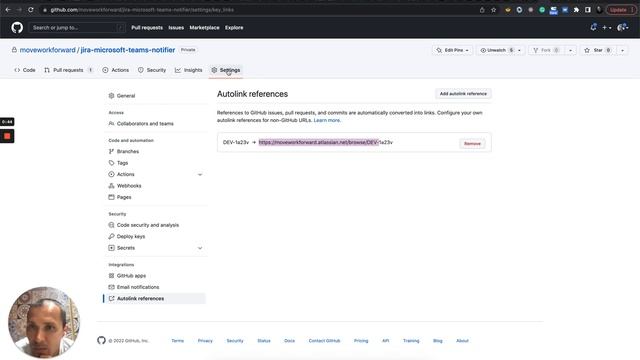Open Terms link in footer
Viewport: 640px width, 360px height.
click(178, 340)
